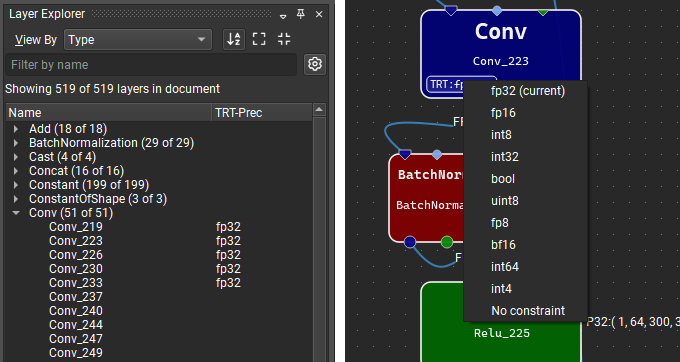
Task: Click the light blue top port of Conv node
Action: [497, 10]
